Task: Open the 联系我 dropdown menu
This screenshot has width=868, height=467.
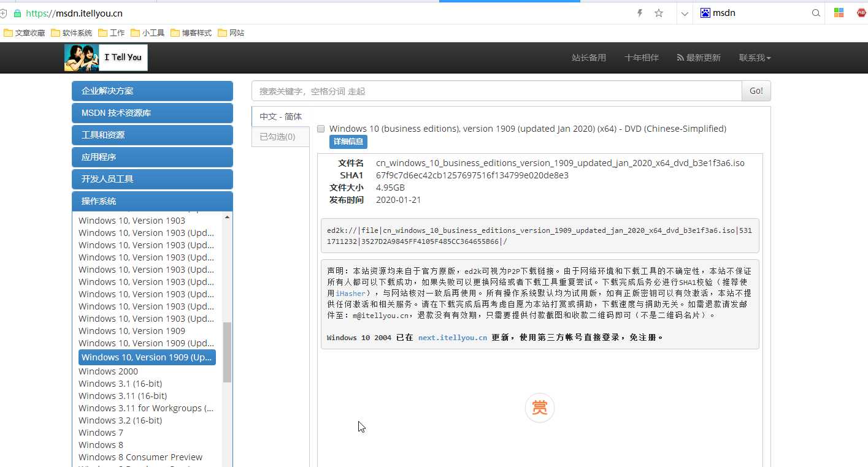Action: [x=755, y=58]
